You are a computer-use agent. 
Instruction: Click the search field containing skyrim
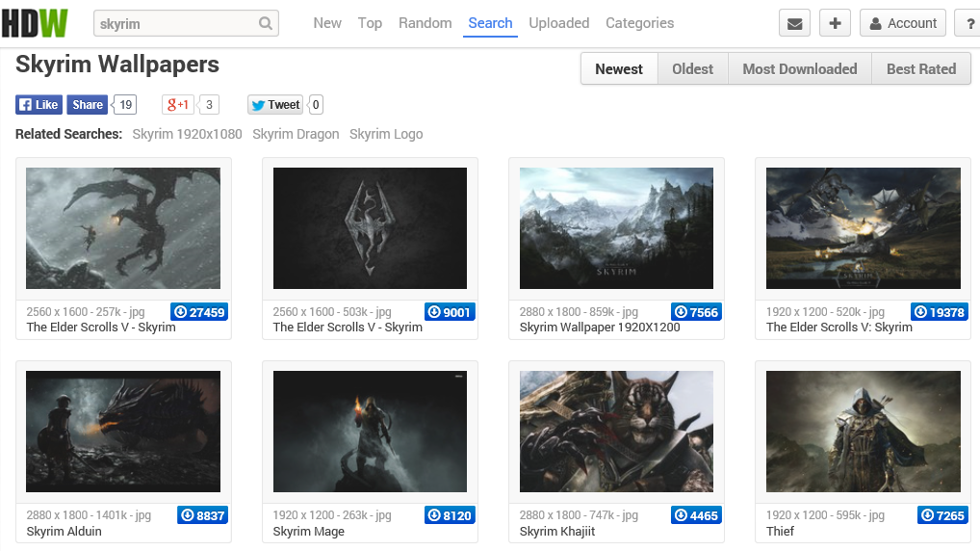176,24
